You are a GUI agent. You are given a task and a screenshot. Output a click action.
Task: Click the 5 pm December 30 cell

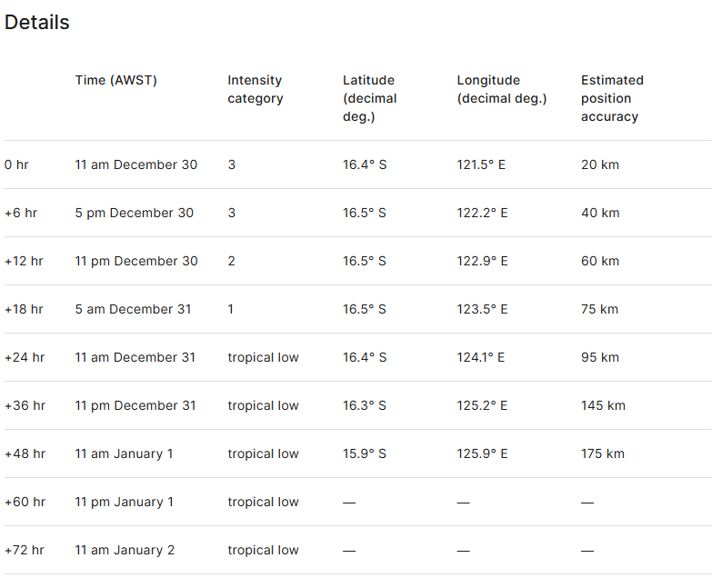tap(134, 213)
